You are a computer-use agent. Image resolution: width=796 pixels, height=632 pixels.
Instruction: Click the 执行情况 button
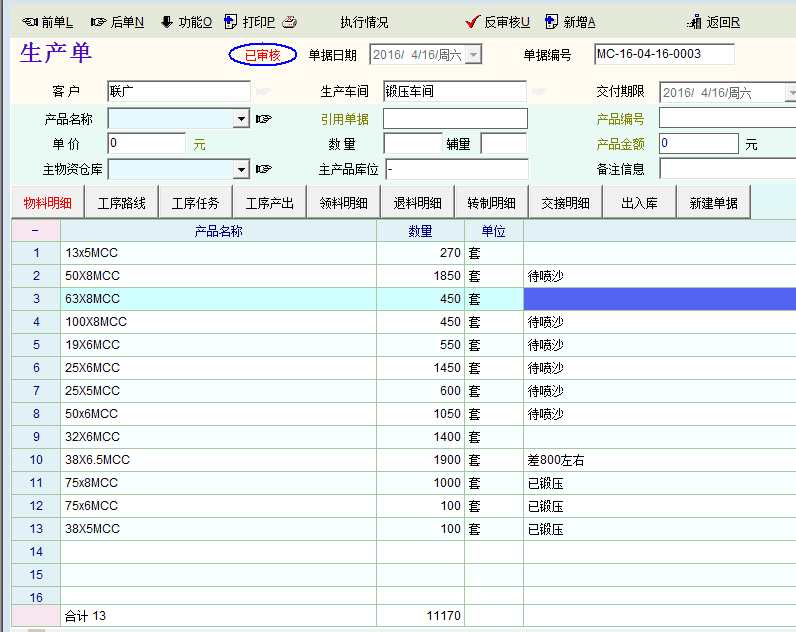364,22
